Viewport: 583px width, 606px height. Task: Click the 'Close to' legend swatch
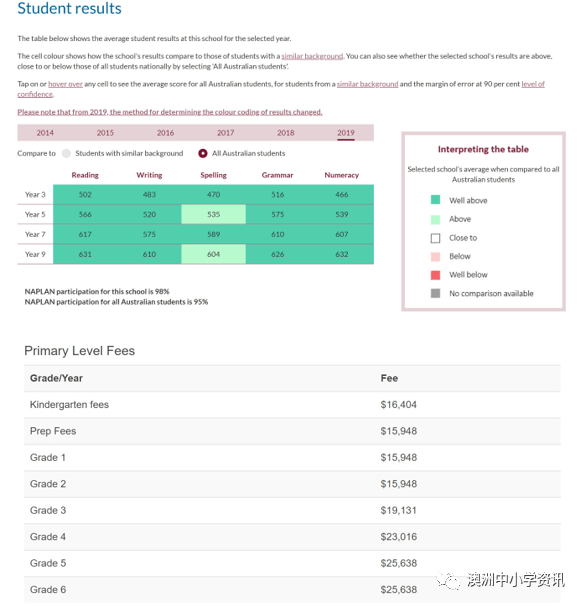435,238
